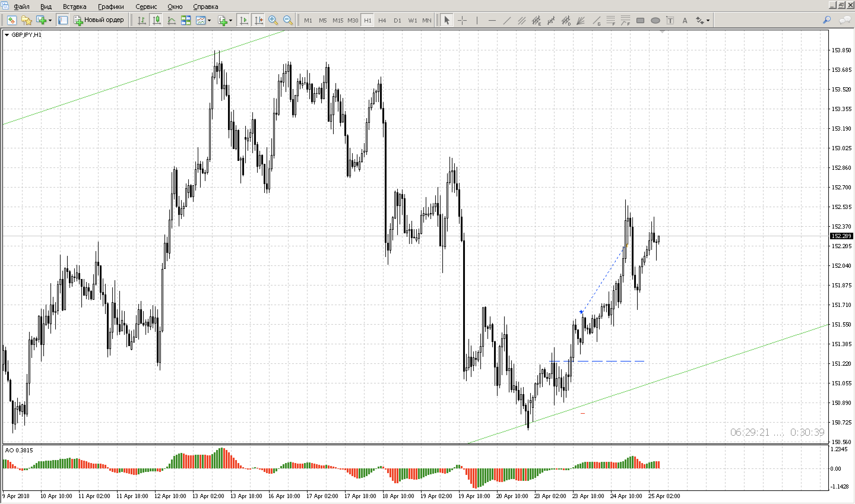Screen dimensions: 855x504
Task: Switch chart to bar chart mode
Action: (x=142, y=20)
